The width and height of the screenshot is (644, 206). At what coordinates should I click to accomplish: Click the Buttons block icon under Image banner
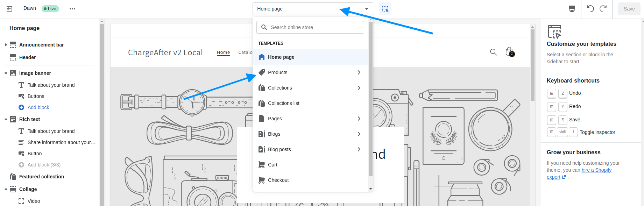21,96
